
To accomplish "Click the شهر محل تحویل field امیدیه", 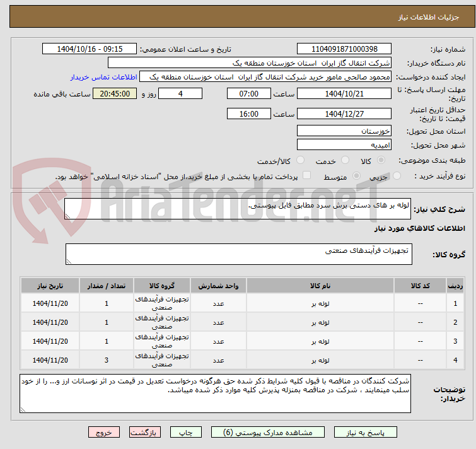I will (x=344, y=145).
